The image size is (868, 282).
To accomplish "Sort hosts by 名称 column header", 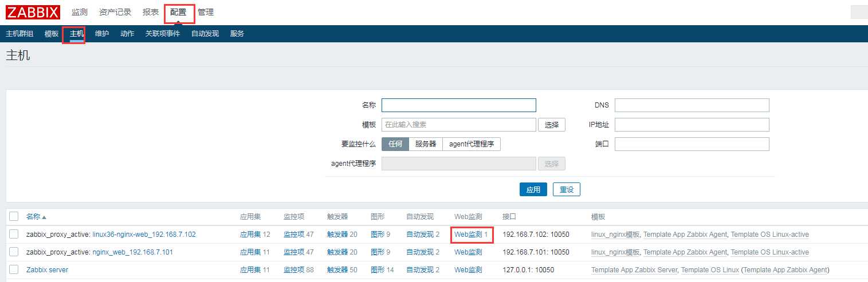I will click(36, 217).
